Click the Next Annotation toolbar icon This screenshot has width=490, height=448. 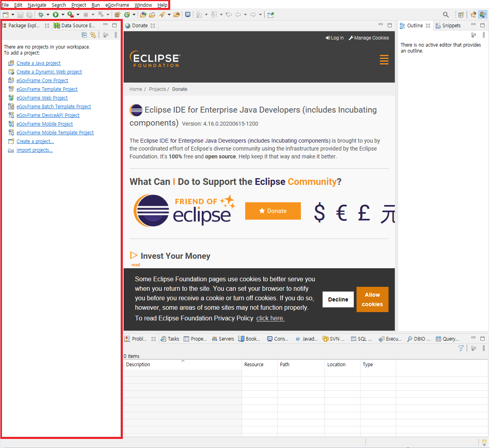click(x=199, y=15)
